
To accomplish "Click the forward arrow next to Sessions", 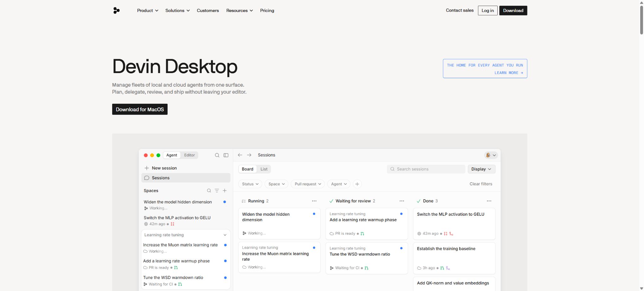I will click(x=249, y=155).
